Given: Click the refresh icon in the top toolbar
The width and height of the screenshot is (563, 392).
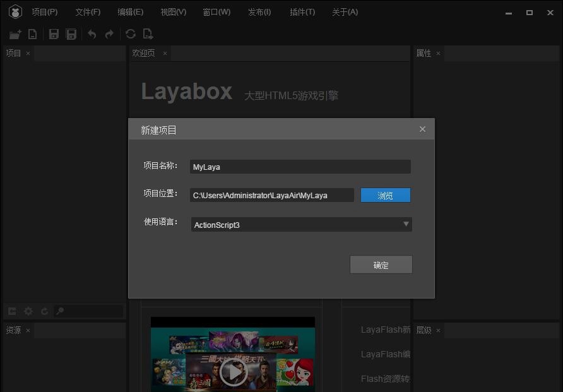Looking at the screenshot, I should (131, 34).
